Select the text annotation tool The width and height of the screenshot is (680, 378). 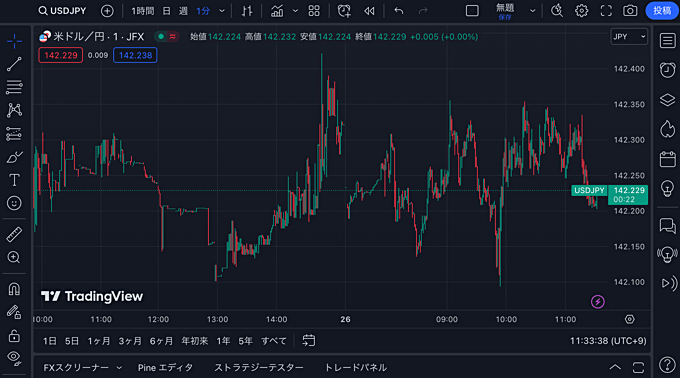point(14,180)
